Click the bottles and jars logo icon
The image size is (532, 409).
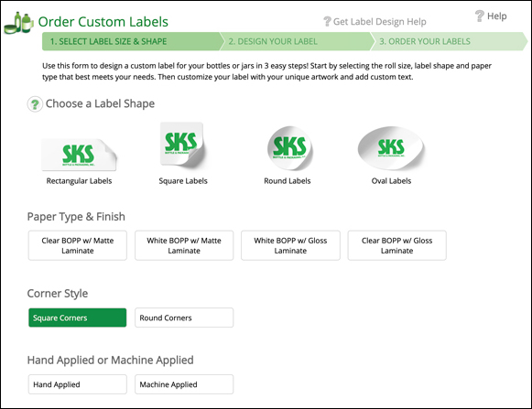(x=18, y=23)
